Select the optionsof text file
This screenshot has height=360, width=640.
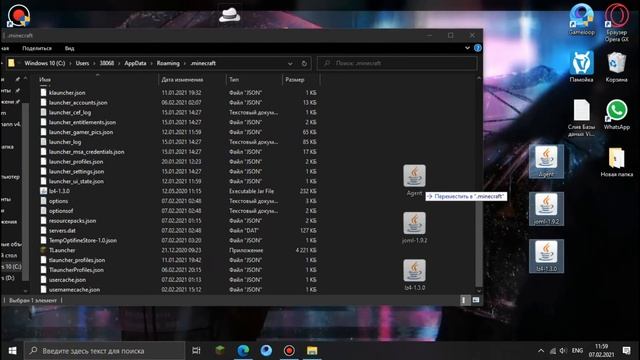178,211
